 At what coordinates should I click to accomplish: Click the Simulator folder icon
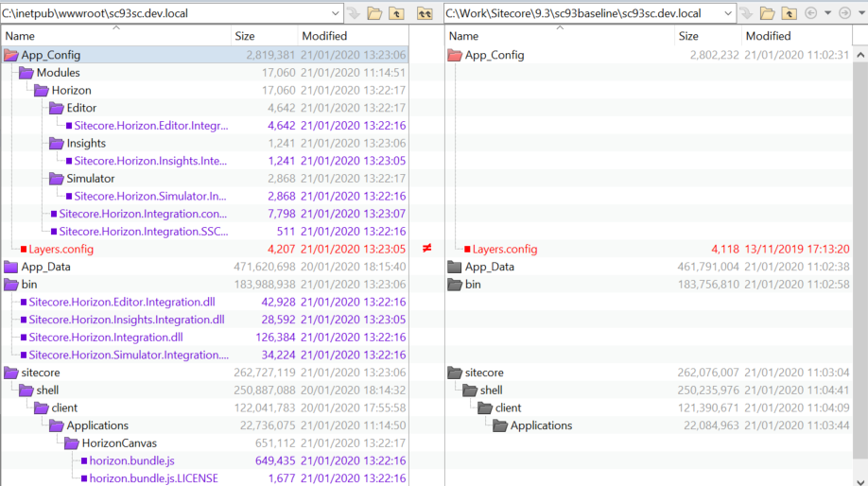coord(57,179)
